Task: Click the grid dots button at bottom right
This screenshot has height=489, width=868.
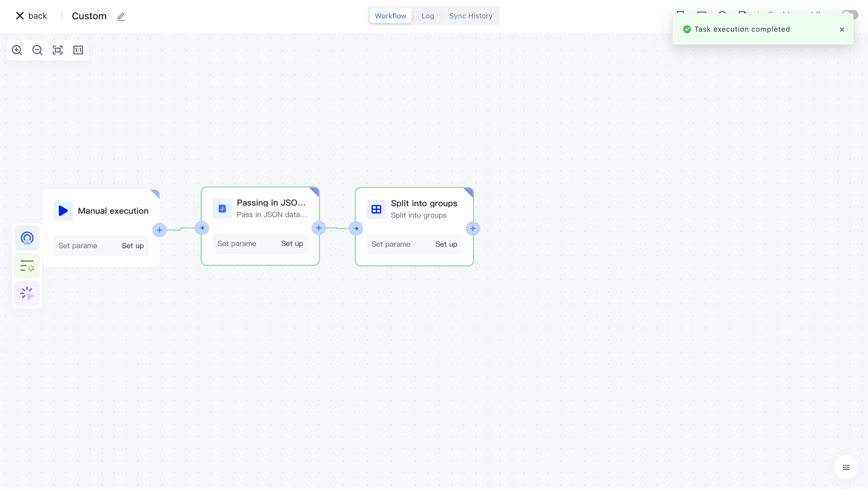Action: click(846, 467)
